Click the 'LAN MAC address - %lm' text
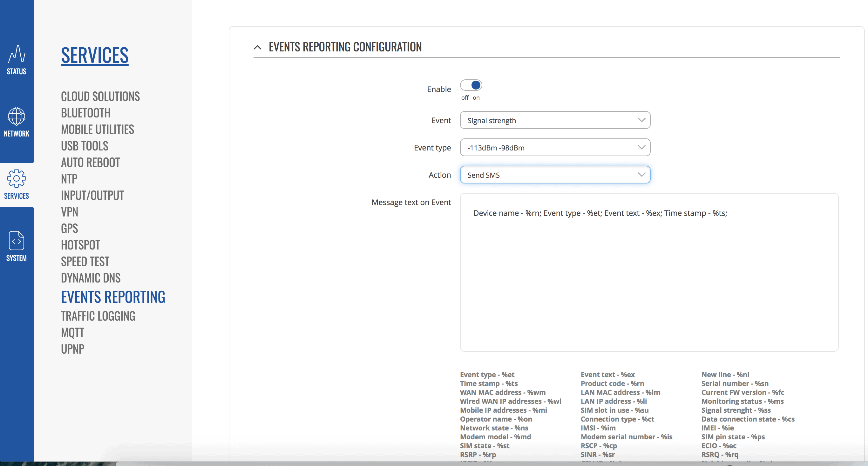Viewport: 868px width, 466px height. [x=620, y=392]
